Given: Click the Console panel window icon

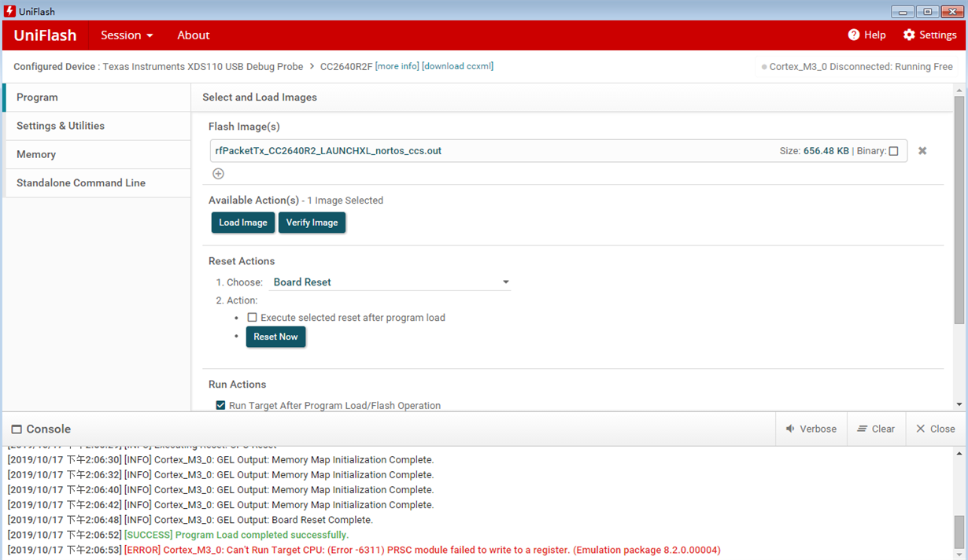Looking at the screenshot, I should [16, 429].
